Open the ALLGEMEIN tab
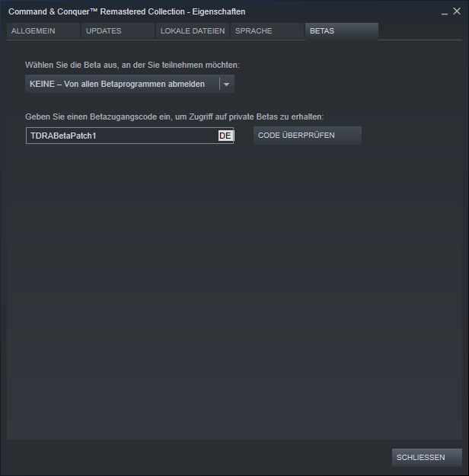 tap(43, 31)
